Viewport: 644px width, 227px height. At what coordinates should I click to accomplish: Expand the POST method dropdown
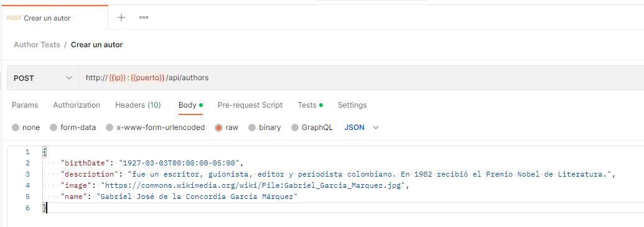click(43, 78)
